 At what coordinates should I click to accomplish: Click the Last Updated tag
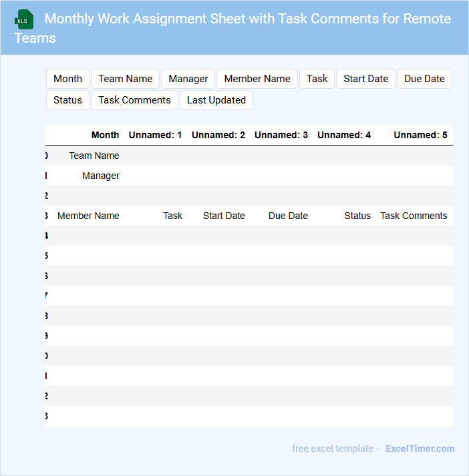pyautogui.click(x=216, y=100)
